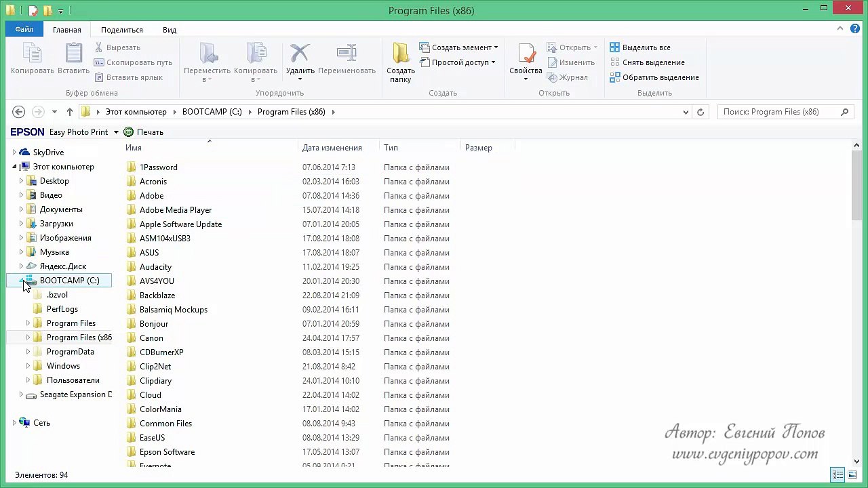Screen dimensions: 868x488
Task: Click Этот компьютер in the address bar
Action: click(x=136, y=112)
